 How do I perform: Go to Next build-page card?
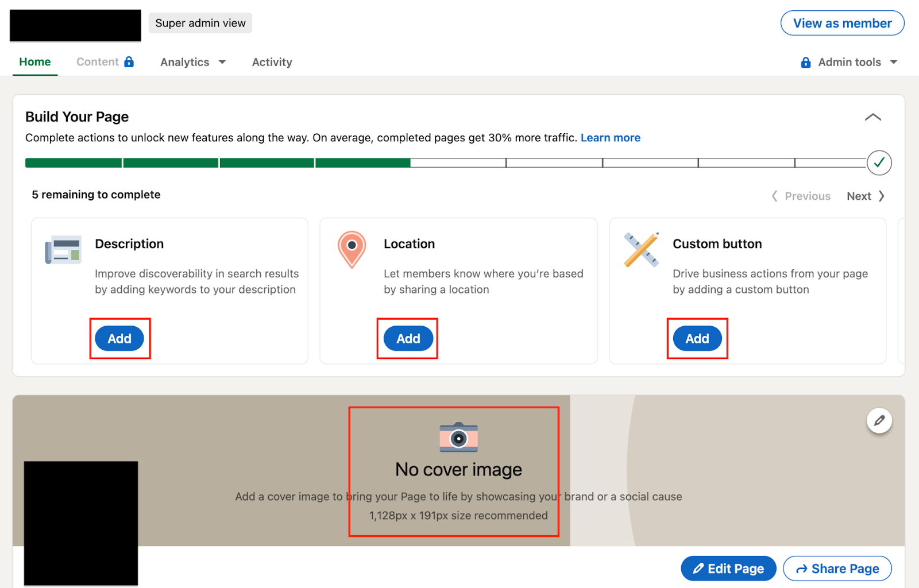click(x=866, y=196)
